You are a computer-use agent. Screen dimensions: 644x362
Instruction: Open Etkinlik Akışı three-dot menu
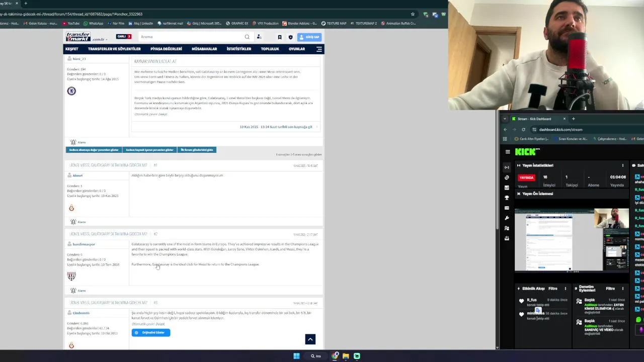565,289
